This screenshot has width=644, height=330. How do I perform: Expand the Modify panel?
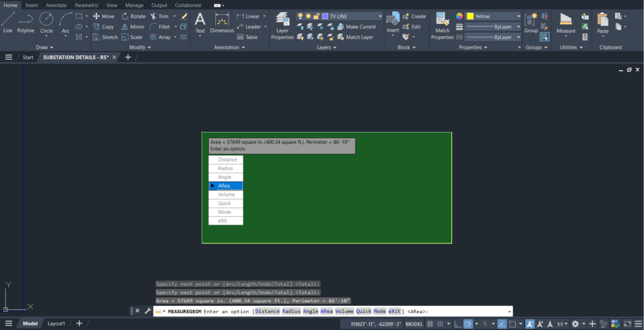140,47
